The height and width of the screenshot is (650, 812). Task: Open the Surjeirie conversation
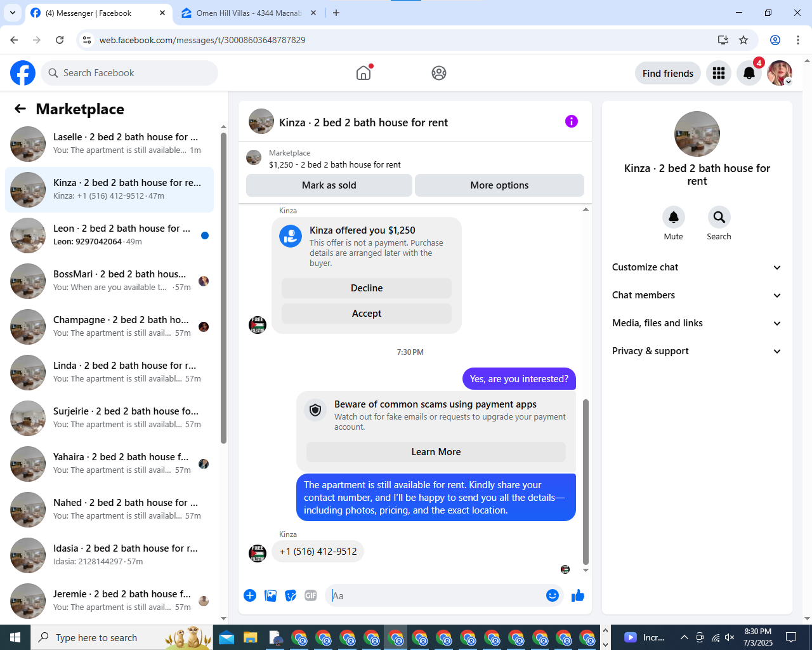click(x=109, y=418)
